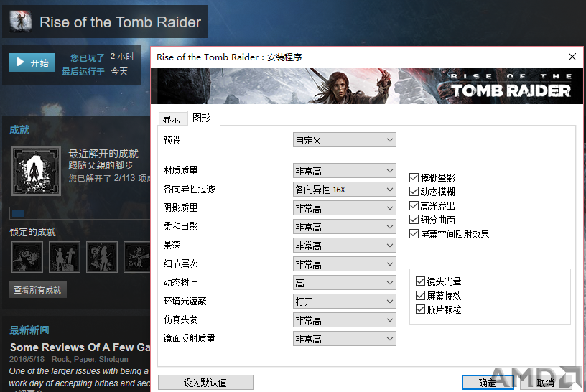Select the fourth locked achievement icon
Image resolution: width=586 pixels, height=392 pixels.
(136, 257)
